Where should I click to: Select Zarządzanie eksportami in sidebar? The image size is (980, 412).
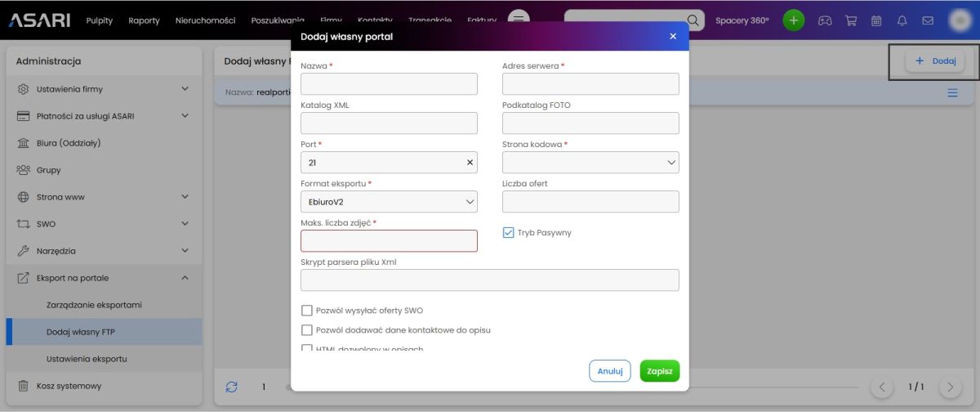[94, 305]
